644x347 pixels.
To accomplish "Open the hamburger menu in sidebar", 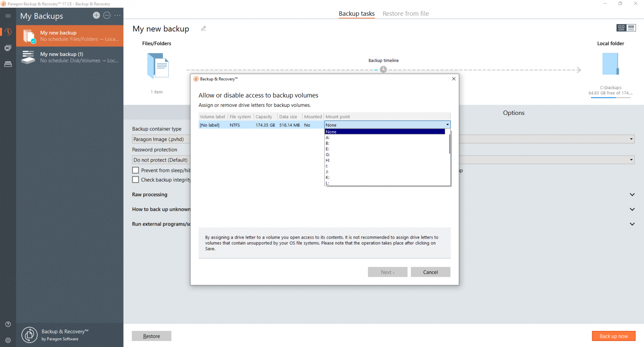I will tap(8, 16).
